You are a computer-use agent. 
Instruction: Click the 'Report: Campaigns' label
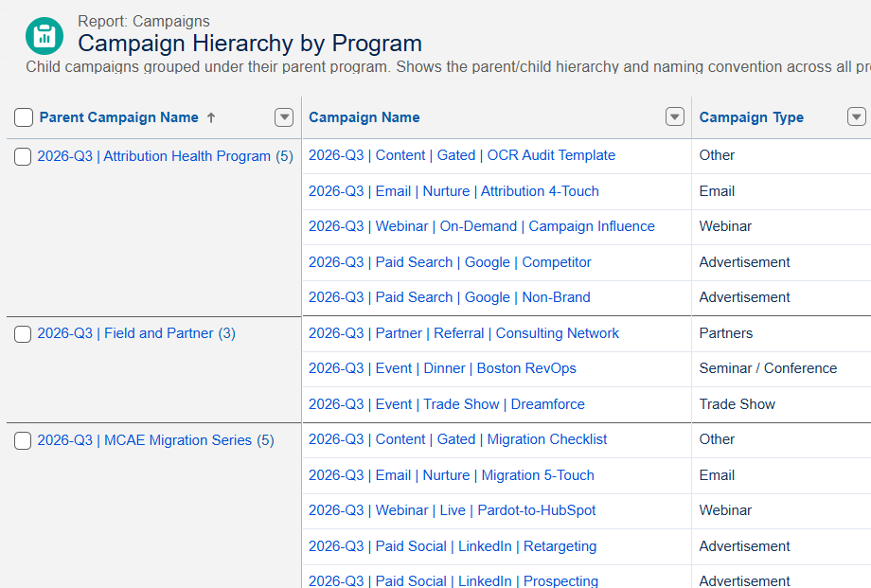[x=144, y=21]
